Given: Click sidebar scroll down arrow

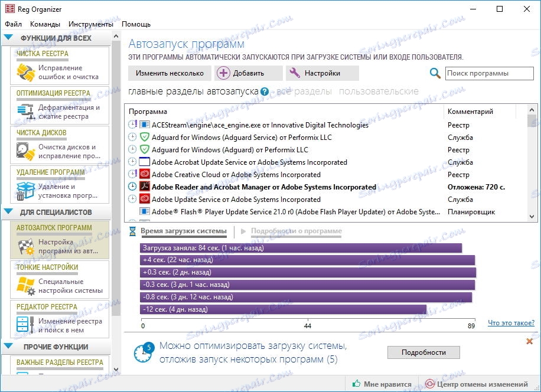Looking at the screenshot, I should (116, 370).
